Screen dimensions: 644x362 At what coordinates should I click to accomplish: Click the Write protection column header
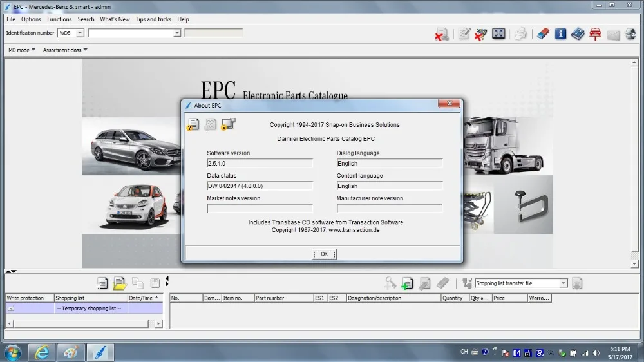tap(30, 298)
